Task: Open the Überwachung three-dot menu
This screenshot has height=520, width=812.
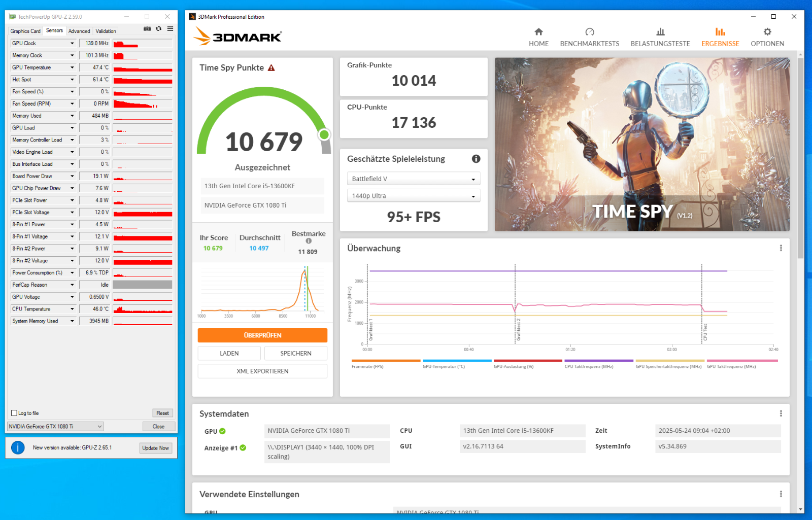Action: pyautogui.click(x=781, y=248)
